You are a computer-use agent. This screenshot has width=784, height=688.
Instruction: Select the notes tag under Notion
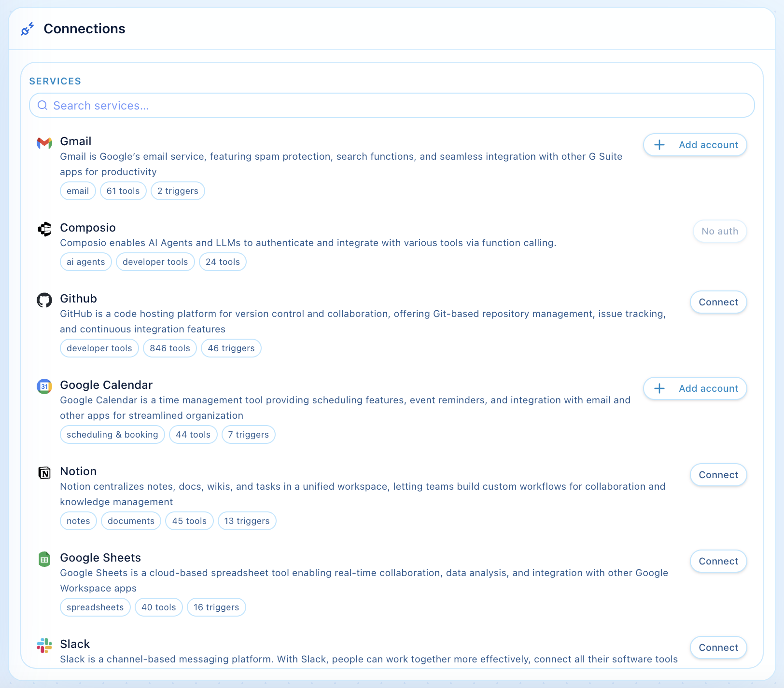(78, 521)
